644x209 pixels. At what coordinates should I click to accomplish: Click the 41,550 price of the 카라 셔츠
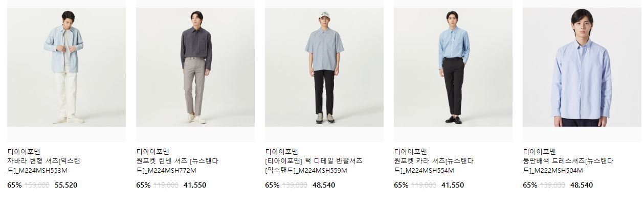pyautogui.click(x=453, y=185)
